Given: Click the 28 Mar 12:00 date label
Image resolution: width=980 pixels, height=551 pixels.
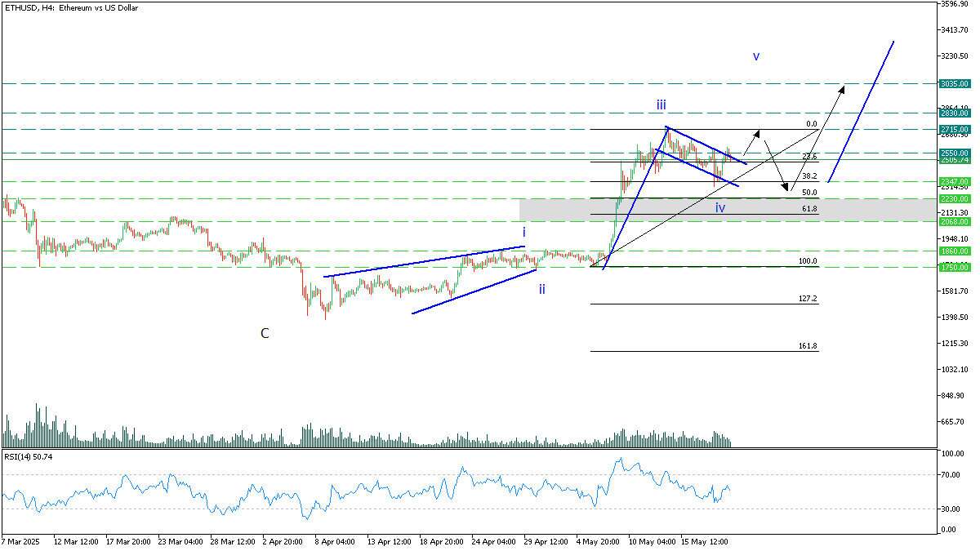Looking at the screenshot, I should [x=233, y=541].
